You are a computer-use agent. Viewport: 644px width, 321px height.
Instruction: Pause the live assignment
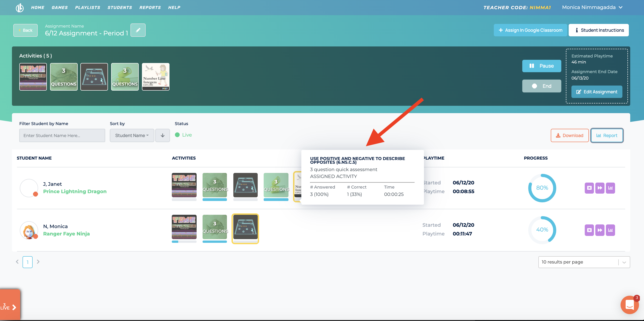(542, 66)
